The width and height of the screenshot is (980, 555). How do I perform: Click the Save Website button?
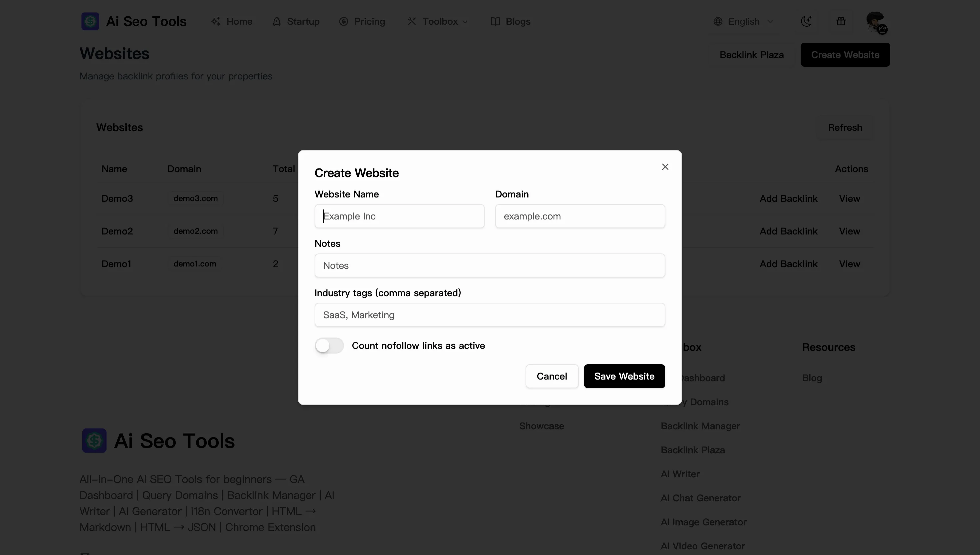pyautogui.click(x=624, y=376)
